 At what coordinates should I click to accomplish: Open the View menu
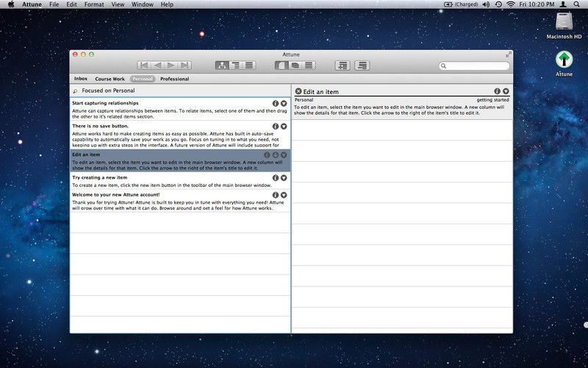[x=118, y=4]
